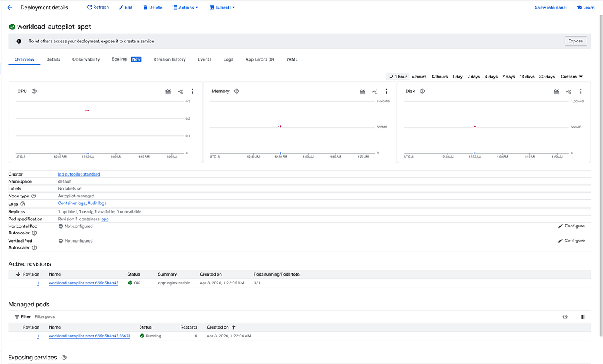Open the kubectl dropdown menu
Viewport: 603px width, 364px height.
click(x=222, y=8)
